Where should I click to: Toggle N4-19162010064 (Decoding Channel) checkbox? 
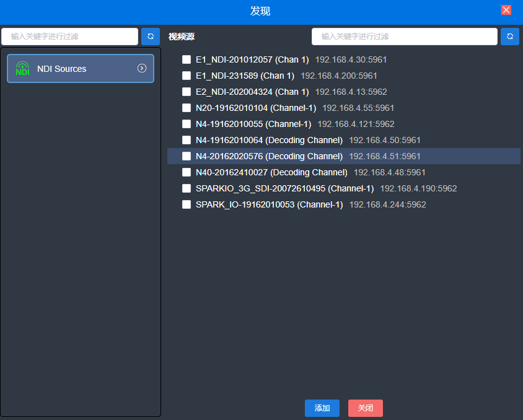pos(187,140)
